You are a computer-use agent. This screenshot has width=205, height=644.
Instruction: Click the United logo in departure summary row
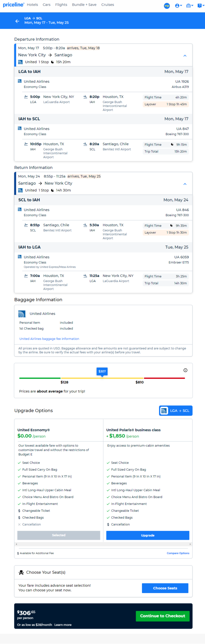point(20,62)
